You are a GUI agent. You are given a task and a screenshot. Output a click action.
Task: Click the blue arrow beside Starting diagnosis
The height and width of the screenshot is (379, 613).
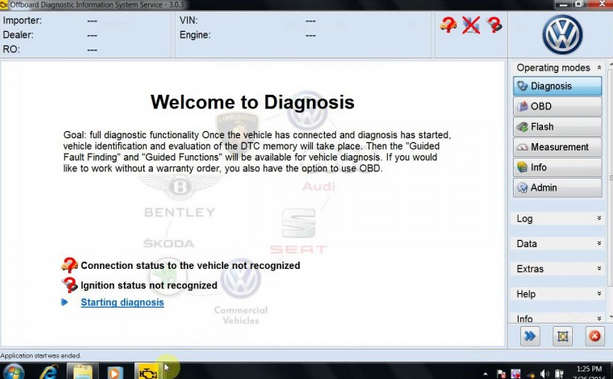point(65,302)
